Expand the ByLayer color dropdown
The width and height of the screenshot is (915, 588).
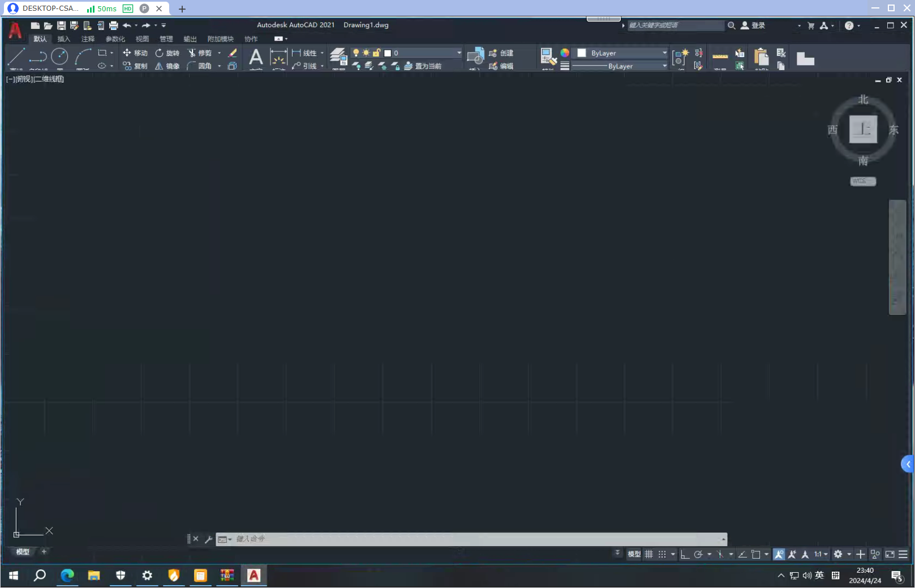point(664,53)
